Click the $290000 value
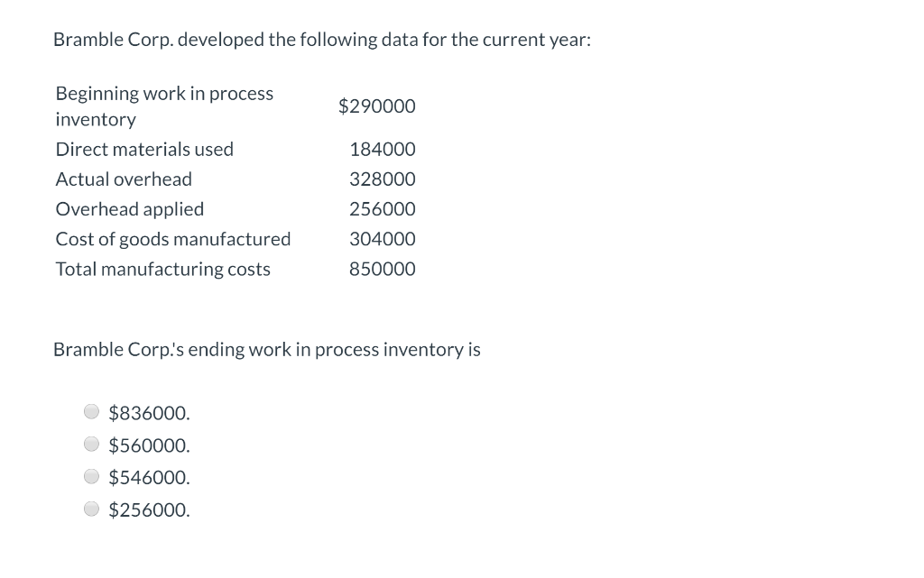 point(377,106)
